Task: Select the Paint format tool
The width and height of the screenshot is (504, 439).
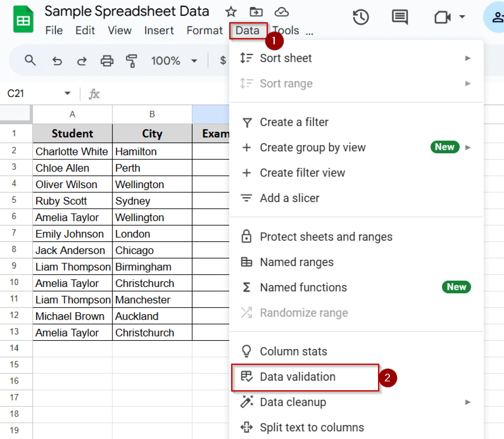Action: tap(131, 60)
